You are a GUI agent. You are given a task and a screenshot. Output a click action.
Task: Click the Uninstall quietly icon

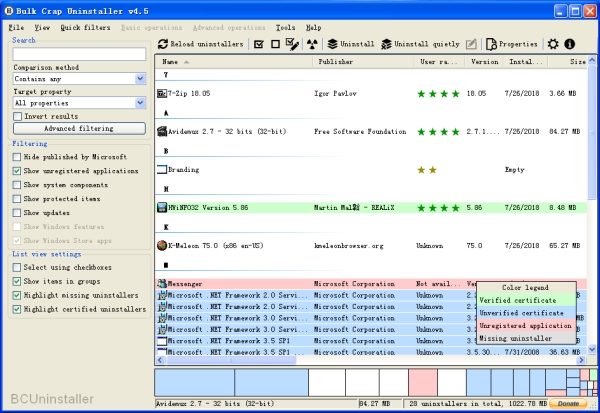click(x=386, y=44)
